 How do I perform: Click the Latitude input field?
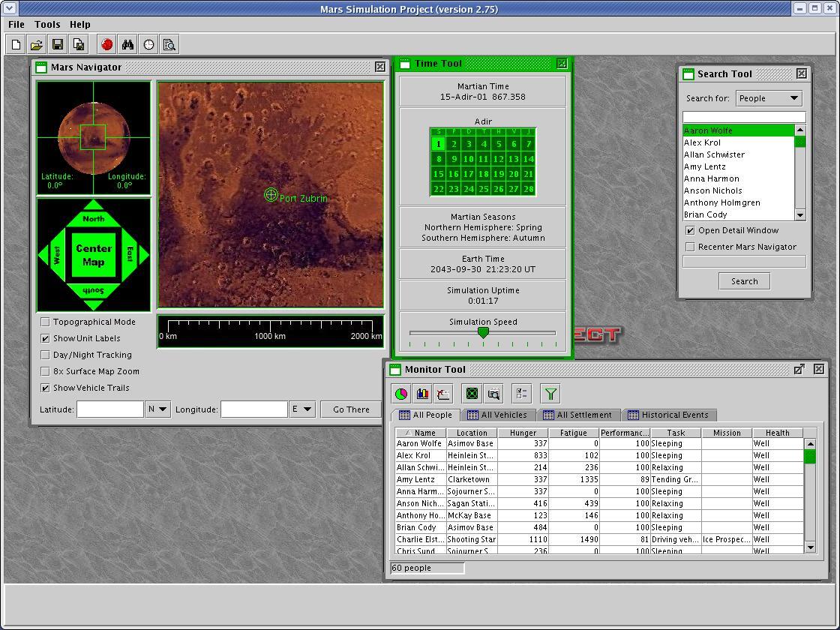click(x=110, y=409)
